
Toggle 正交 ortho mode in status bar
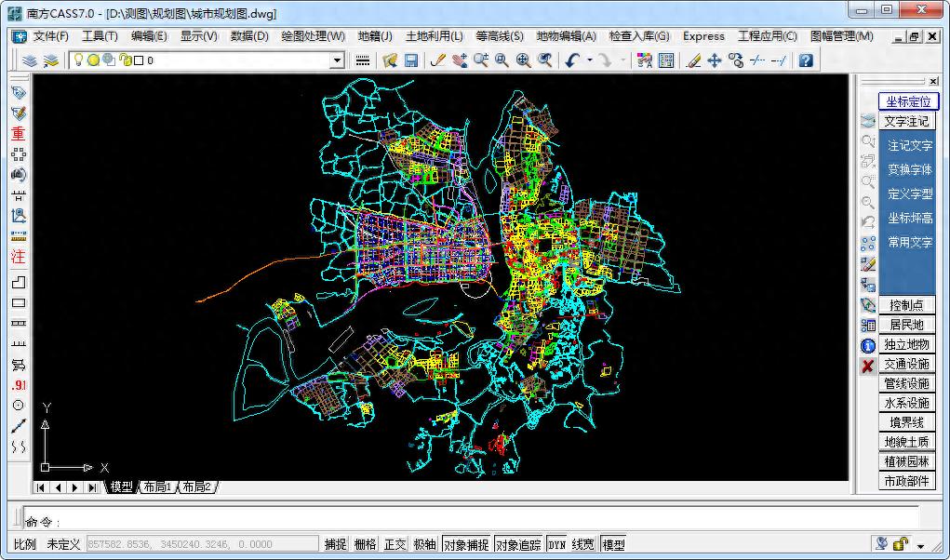(x=395, y=544)
